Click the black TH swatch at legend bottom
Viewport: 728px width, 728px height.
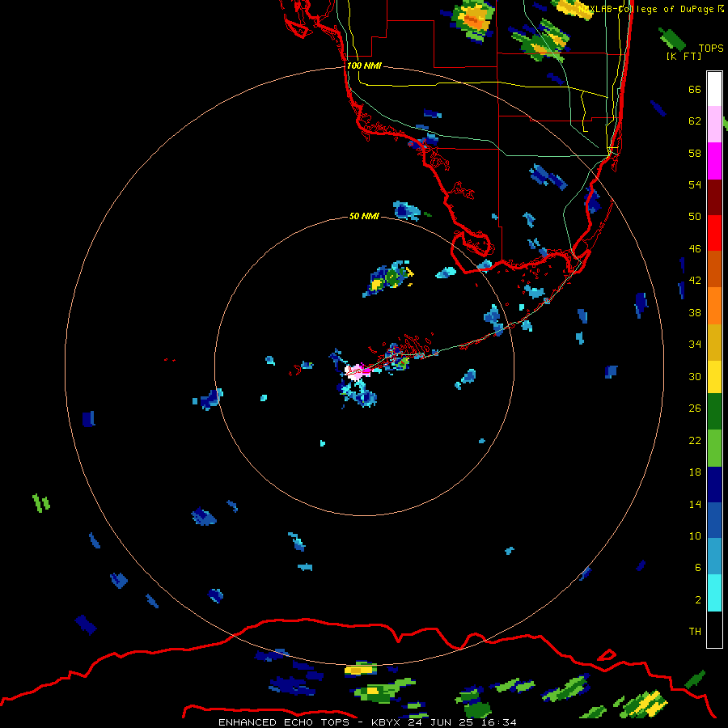click(714, 629)
